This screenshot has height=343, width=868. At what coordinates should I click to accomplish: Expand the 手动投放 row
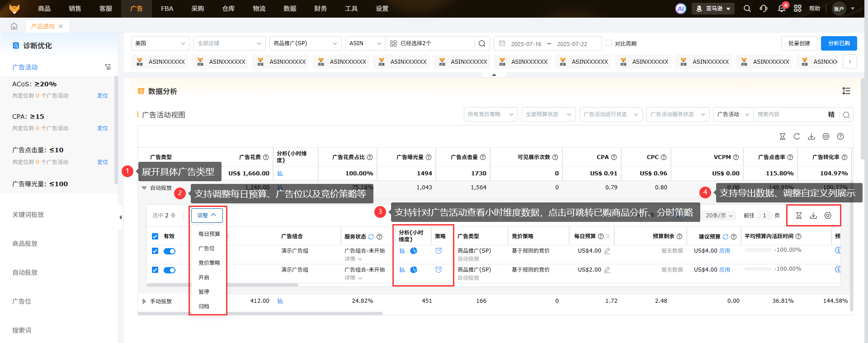(144, 301)
